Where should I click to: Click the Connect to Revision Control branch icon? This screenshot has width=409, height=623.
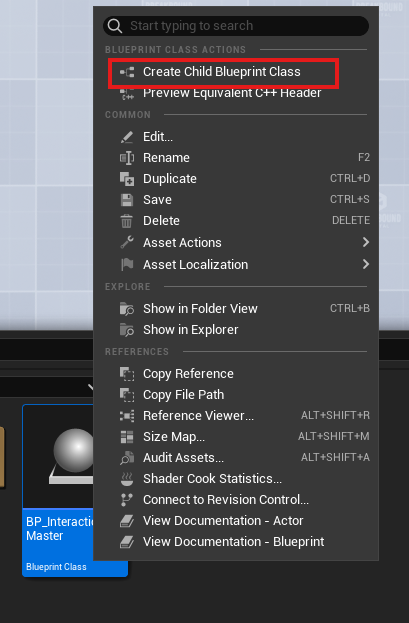tap(127, 500)
